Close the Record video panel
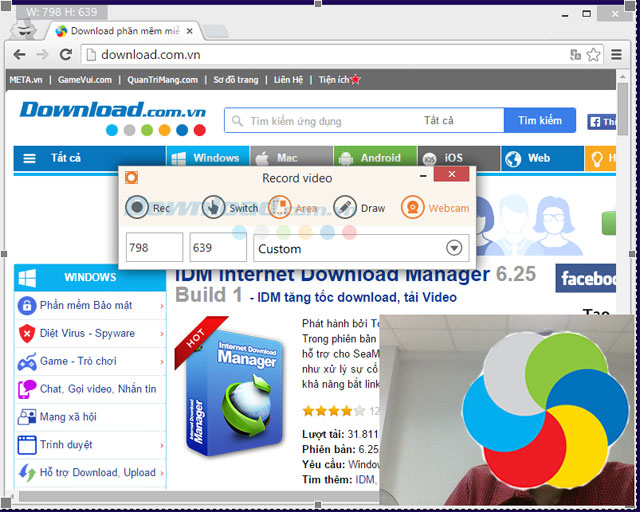The height and width of the screenshot is (512, 640). pyautogui.click(x=451, y=174)
